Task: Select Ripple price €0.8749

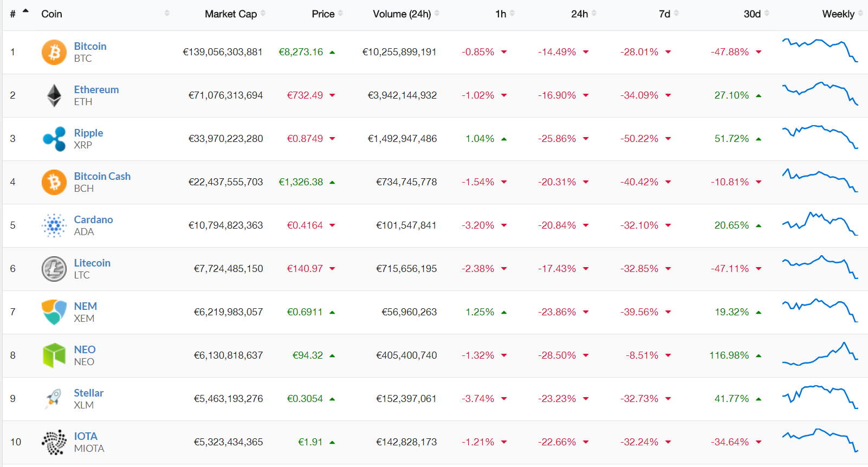Action: pos(305,139)
